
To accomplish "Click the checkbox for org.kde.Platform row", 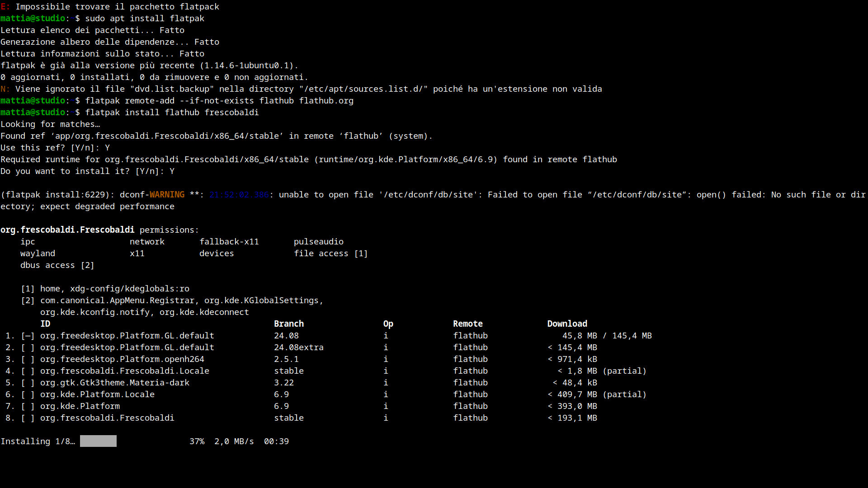I will pos(28,406).
